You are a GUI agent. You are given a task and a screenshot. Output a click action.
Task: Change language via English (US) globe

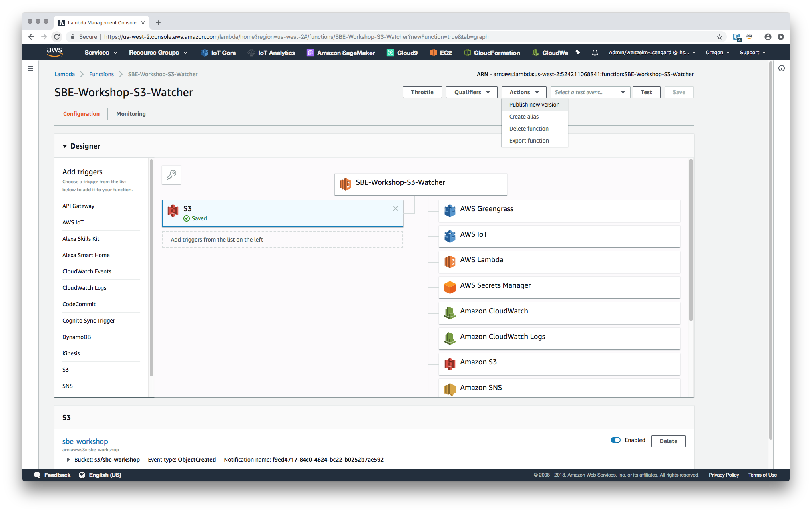tap(100, 475)
